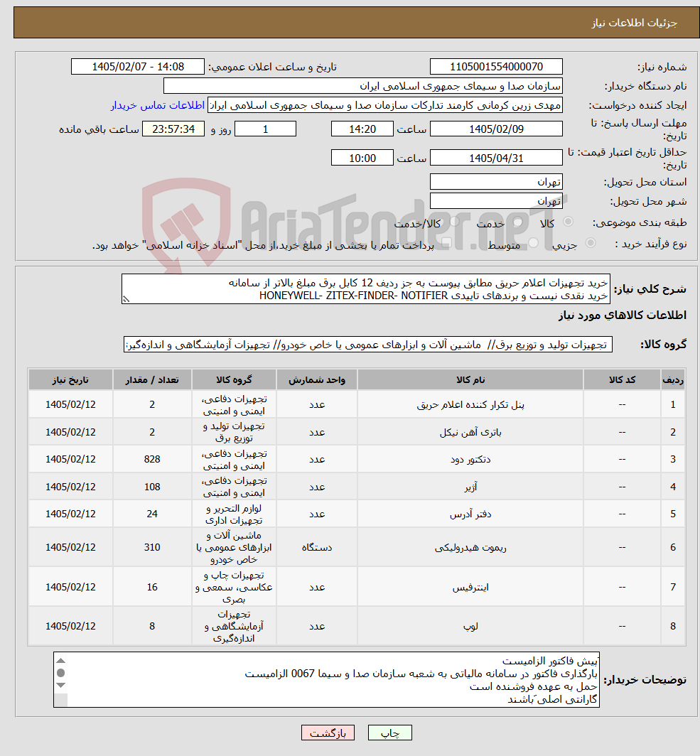The height and width of the screenshot is (756, 700).
Task: Click item name آژیر
Action: (x=470, y=487)
